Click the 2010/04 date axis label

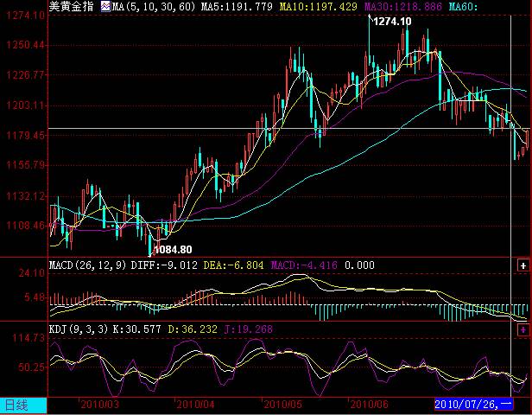(x=195, y=405)
